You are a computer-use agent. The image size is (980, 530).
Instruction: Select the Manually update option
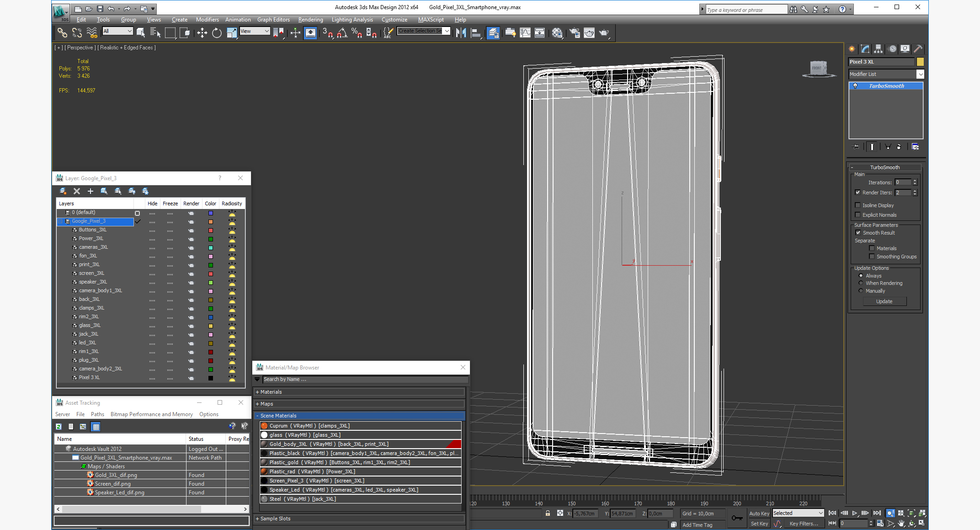tap(861, 291)
